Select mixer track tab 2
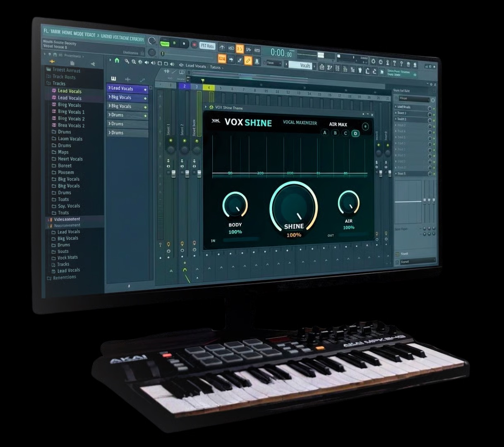The image size is (504, 447). point(185,86)
